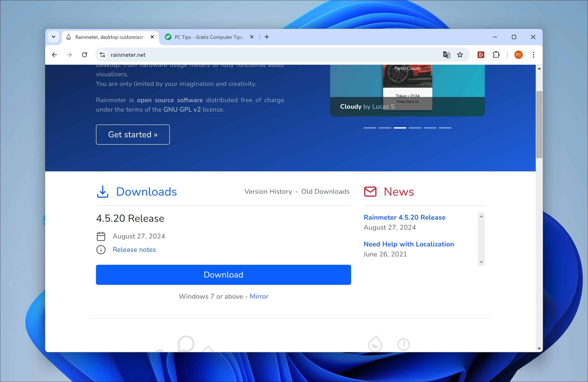
Task: Open the PC profile avatar
Action: [x=519, y=55]
